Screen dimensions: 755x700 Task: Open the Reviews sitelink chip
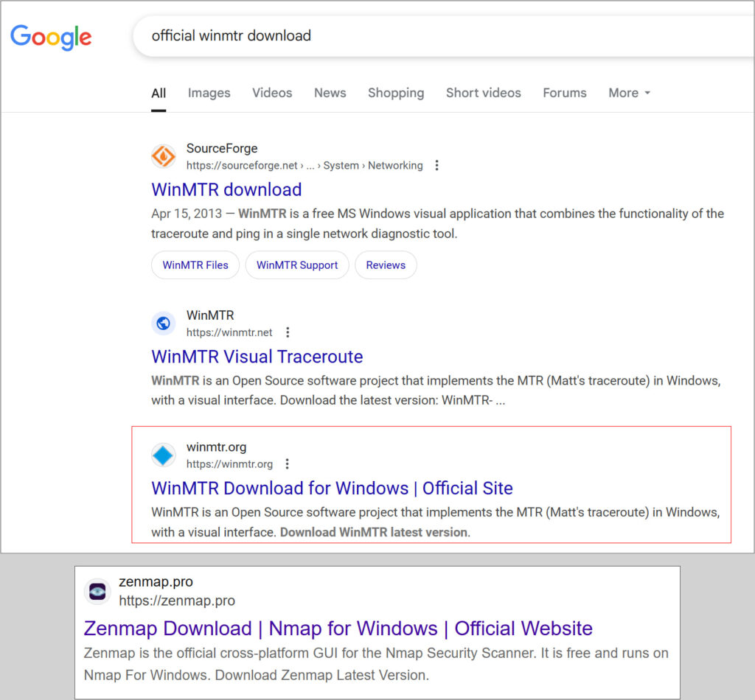[x=386, y=265]
